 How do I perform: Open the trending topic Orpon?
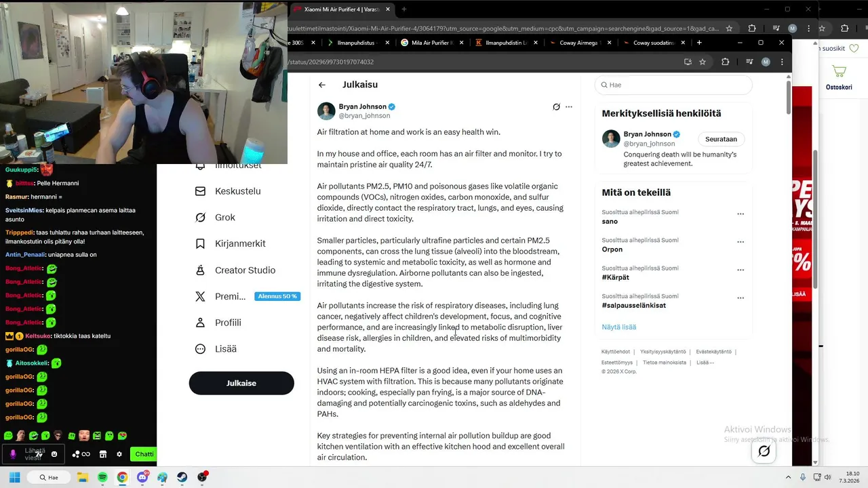coord(612,249)
